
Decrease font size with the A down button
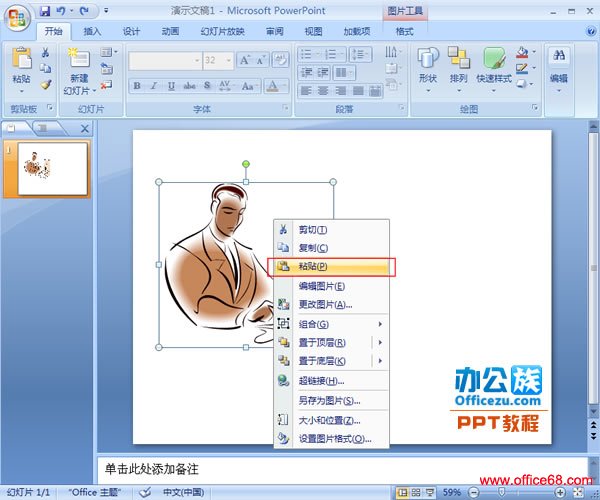[x=261, y=60]
